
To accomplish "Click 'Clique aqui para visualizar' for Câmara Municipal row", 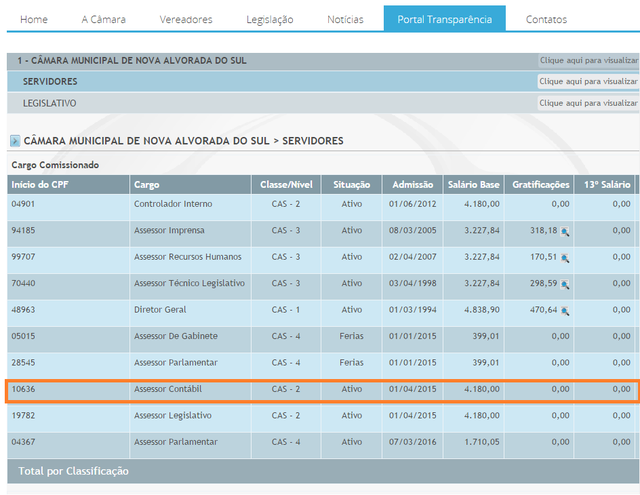I will click(589, 60).
